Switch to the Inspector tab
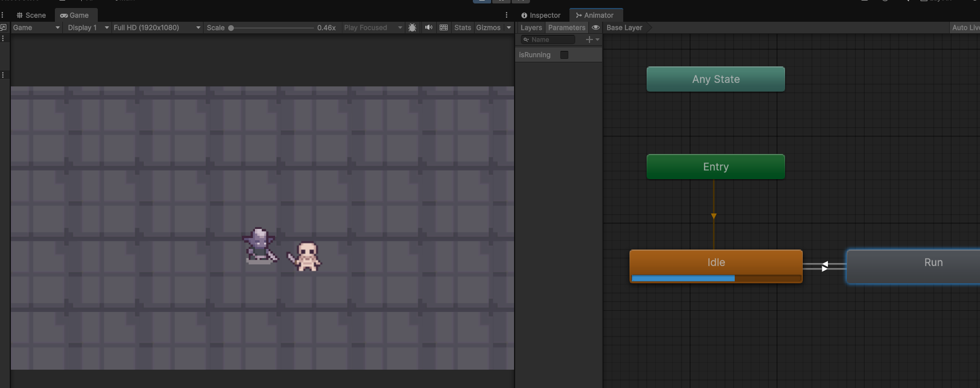The image size is (980, 388). (x=541, y=15)
